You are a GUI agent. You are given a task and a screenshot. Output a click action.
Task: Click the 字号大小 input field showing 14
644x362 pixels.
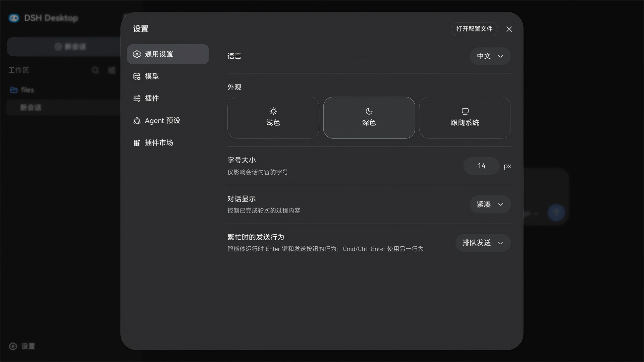coord(481,166)
